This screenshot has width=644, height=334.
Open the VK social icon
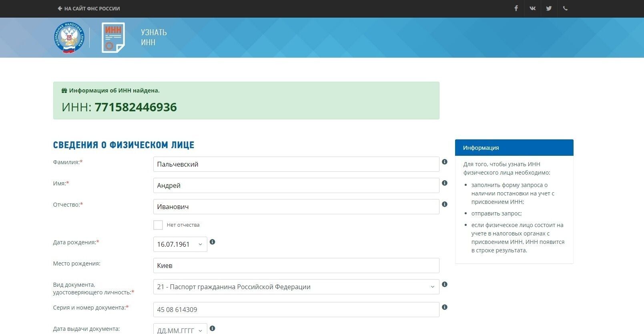532,8
